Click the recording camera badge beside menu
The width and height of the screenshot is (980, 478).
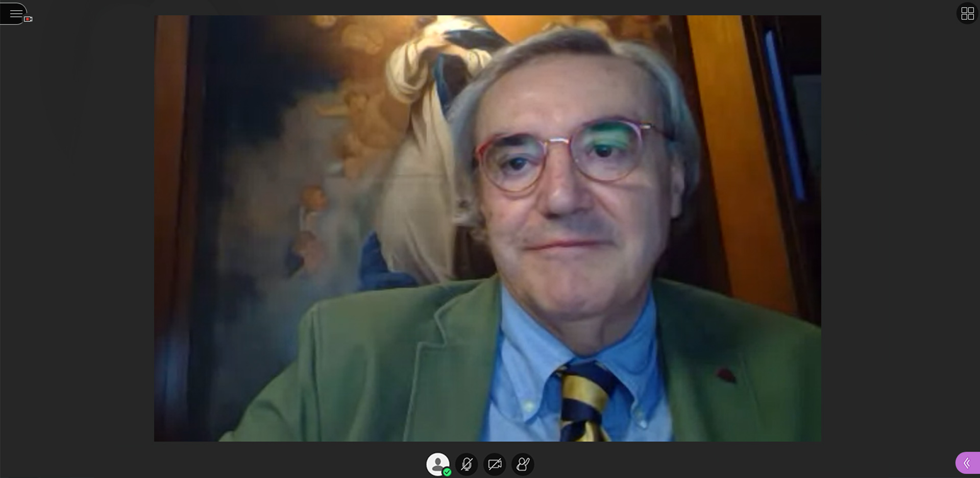pyautogui.click(x=28, y=19)
